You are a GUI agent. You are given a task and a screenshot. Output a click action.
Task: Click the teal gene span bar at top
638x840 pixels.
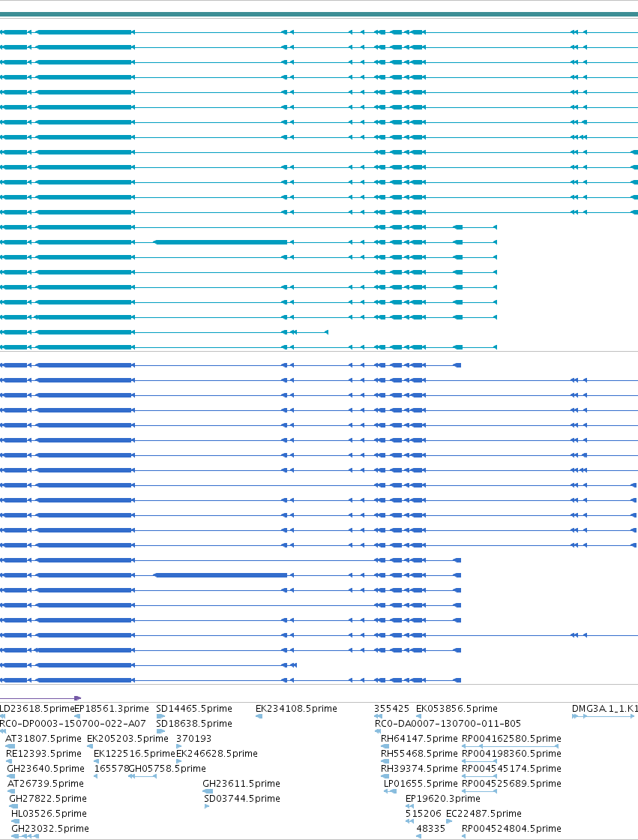pyautogui.click(x=319, y=14)
